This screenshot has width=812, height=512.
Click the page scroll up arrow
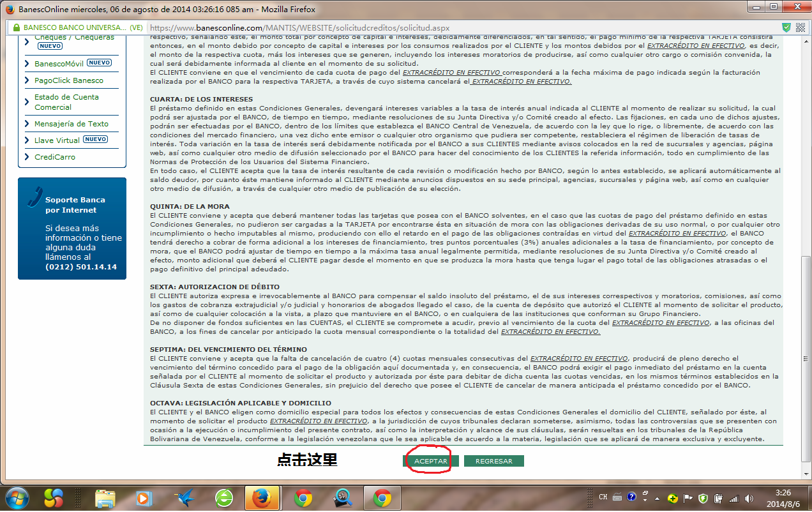(x=806, y=41)
